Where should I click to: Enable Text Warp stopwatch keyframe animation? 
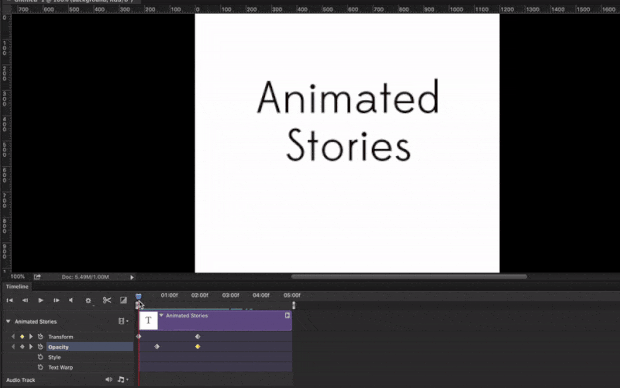(40, 367)
